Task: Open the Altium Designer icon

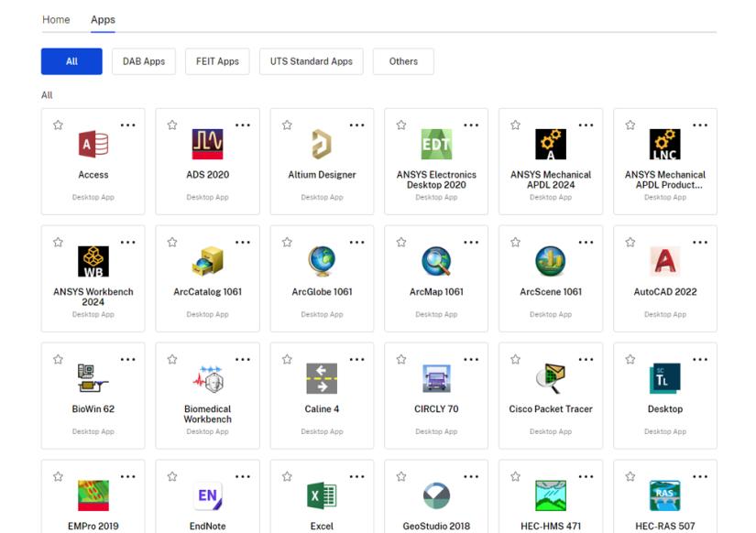Action: pyautogui.click(x=322, y=144)
